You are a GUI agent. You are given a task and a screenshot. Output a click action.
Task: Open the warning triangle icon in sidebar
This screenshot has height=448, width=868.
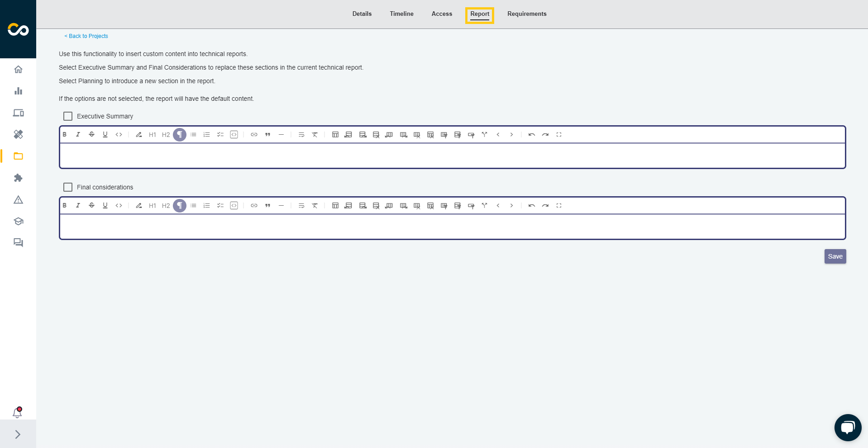(x=18, y=199)
